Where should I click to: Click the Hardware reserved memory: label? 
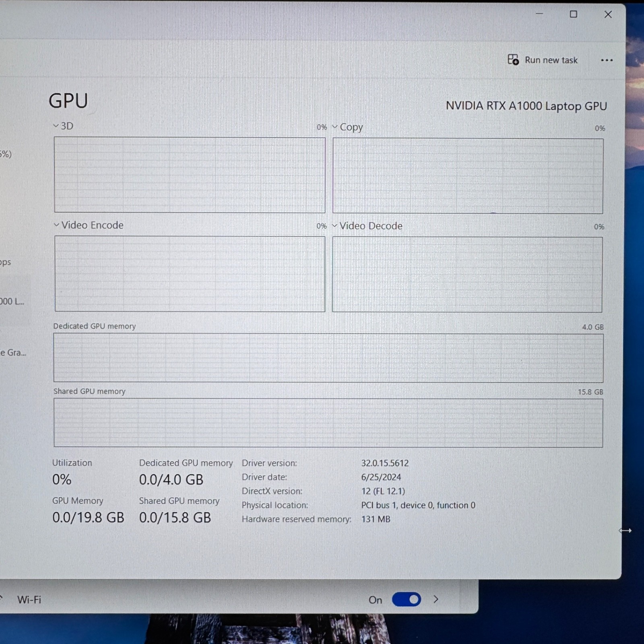(297, 519)
